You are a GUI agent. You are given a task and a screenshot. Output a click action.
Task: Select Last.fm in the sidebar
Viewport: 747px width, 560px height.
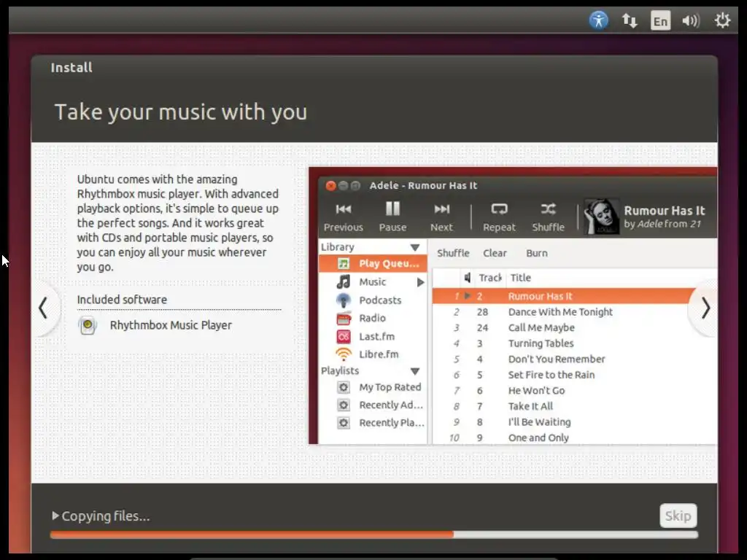click(x=373, y=336)
